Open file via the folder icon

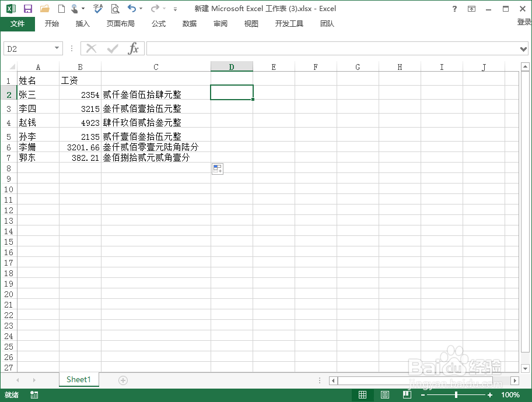click(45, 9)
